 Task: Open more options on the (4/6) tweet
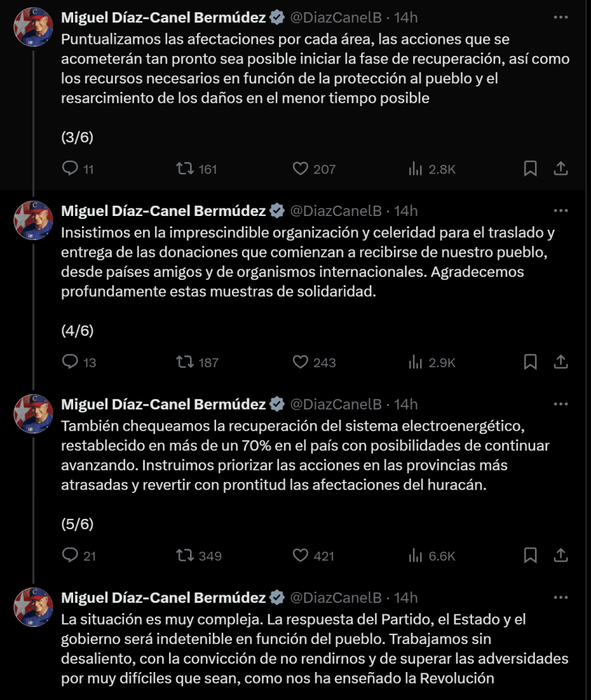coord(560,211)
